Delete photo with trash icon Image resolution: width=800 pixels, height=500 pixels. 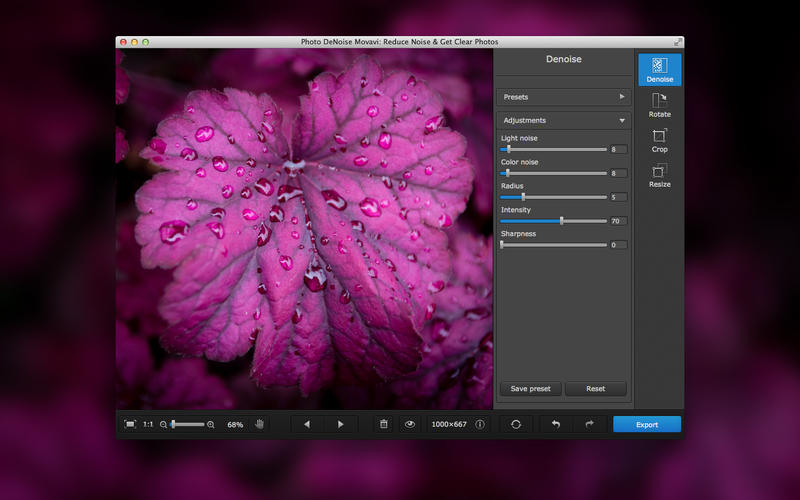point(384,424)
